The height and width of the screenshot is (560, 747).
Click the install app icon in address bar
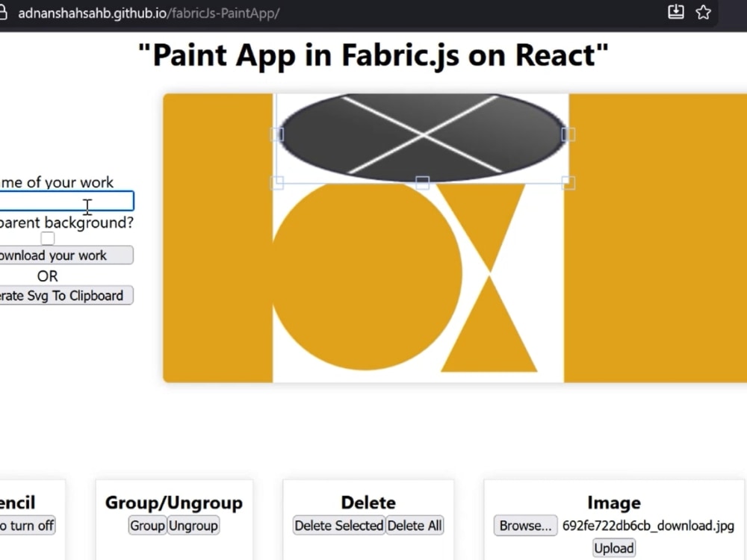pyautogui.click(x=675, y=12)
